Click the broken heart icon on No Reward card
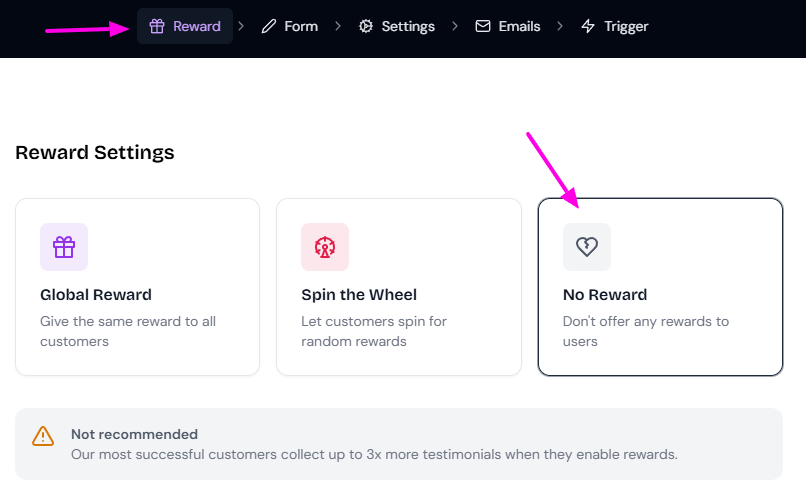 click(x=587, y=247)
